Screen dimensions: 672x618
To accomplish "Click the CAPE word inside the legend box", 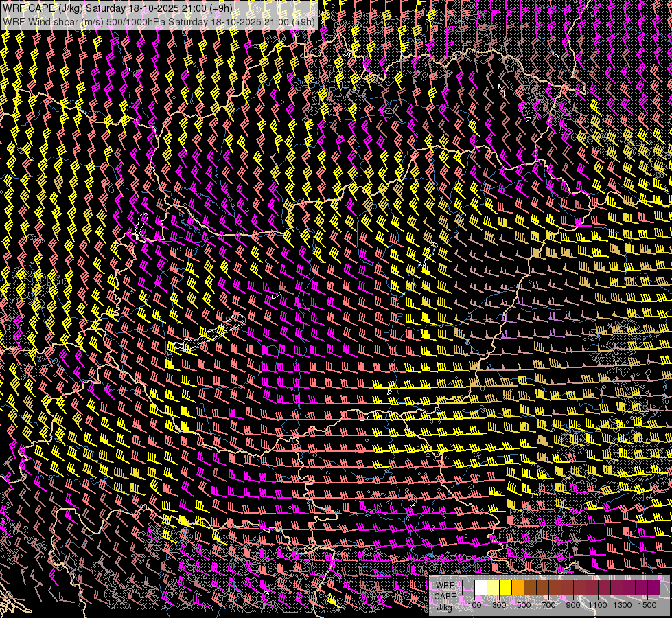I will (445, 596).
